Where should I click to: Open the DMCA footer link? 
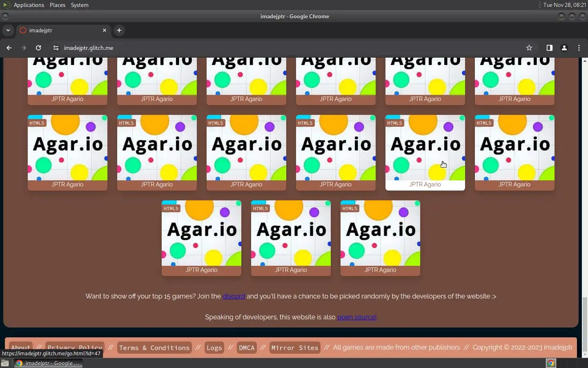(x=247, y=348)
